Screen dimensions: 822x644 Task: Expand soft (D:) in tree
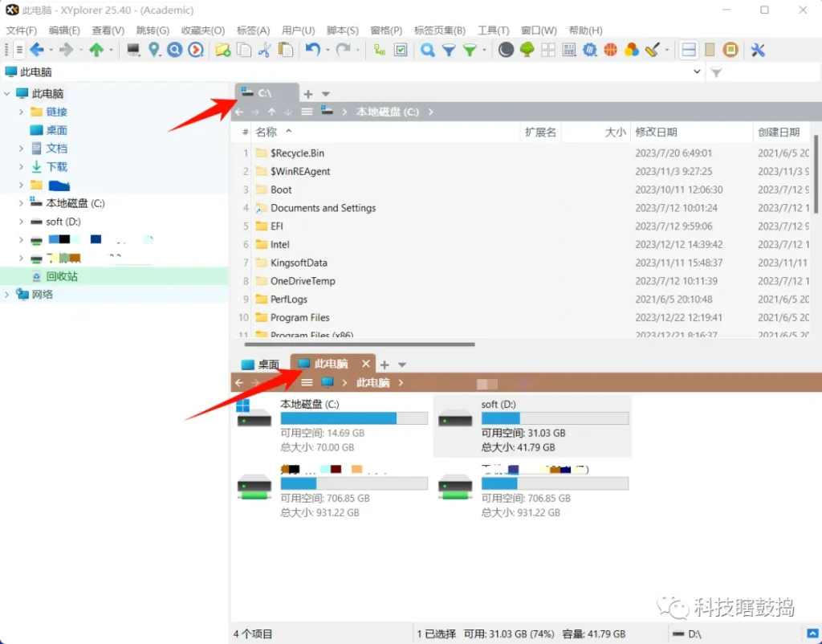21,222
